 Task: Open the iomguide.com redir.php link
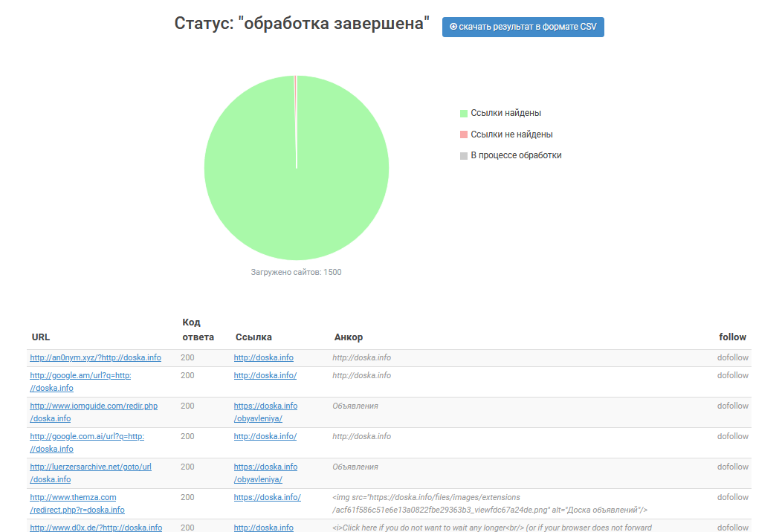[94, 412]
